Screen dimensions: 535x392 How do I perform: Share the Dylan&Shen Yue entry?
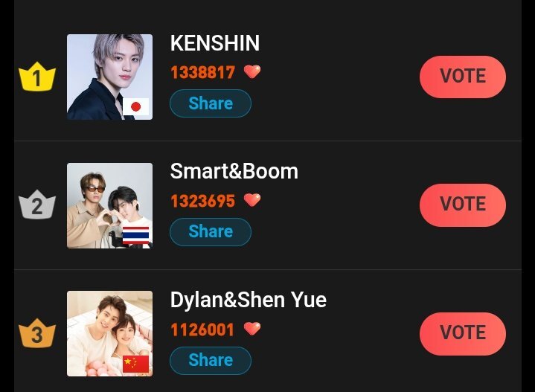(x=211, y=360)
